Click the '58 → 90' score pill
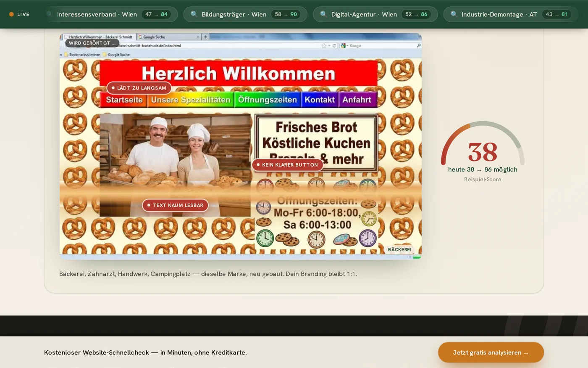 286,14
